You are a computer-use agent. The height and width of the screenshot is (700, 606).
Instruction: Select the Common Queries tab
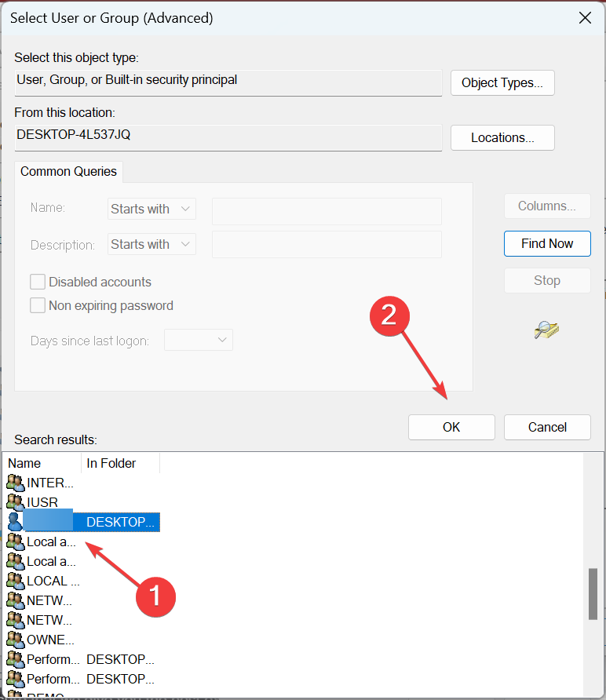coord(68,171)
